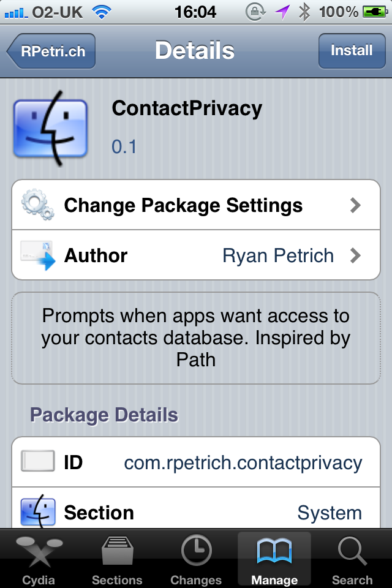Click the com.rpetrich.contactprivacy ID value
The height and width of the screenshot is (588, 392).
pos(243,462)
